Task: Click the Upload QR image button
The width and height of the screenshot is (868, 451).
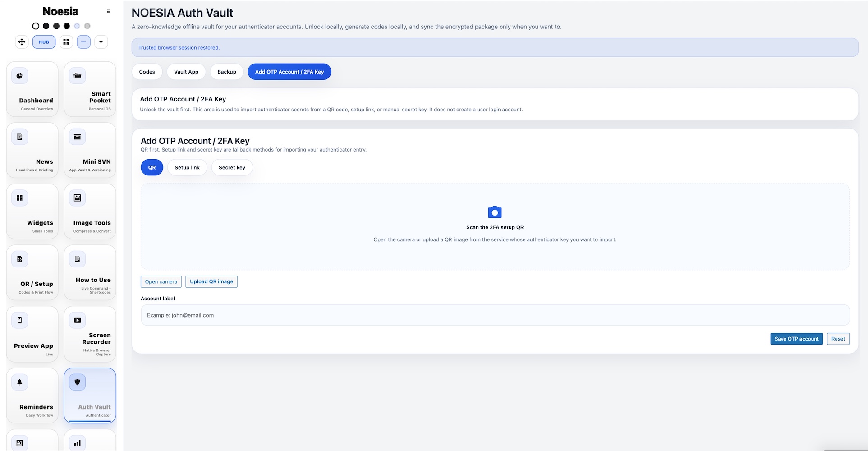Action: [x=211, y=281]
